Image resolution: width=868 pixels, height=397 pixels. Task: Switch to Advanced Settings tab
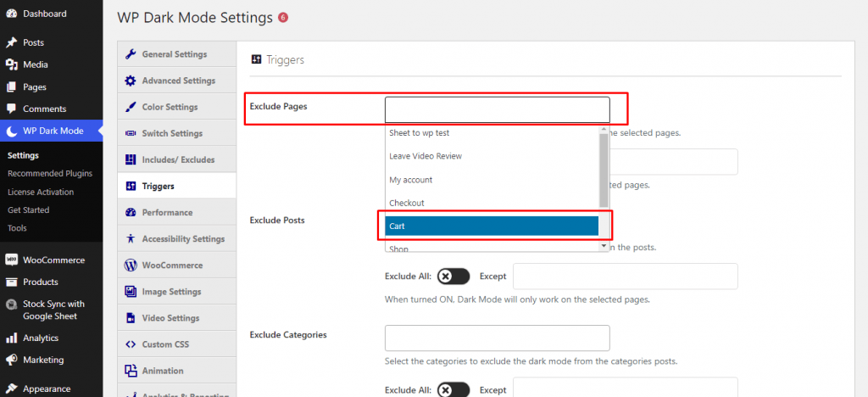[176, 81]
